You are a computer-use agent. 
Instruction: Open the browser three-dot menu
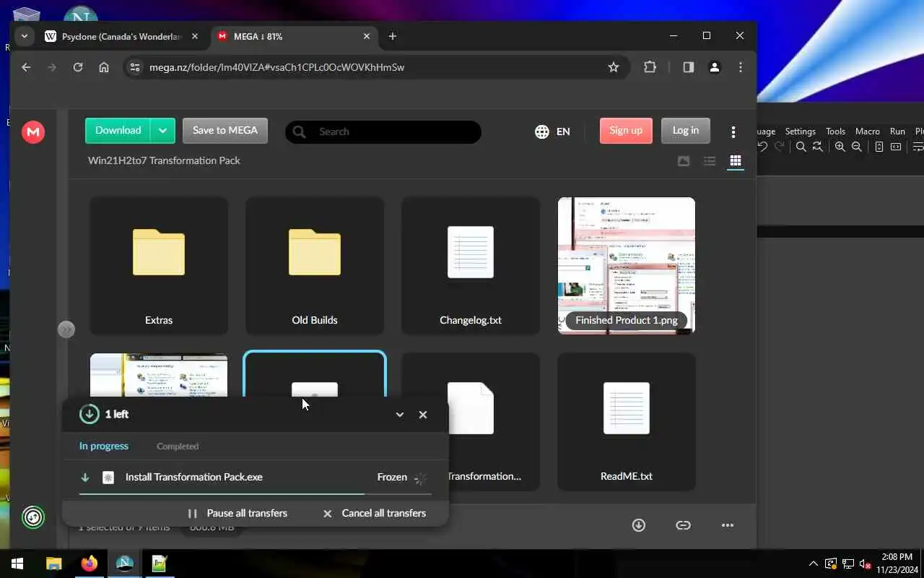coord(741,67)
